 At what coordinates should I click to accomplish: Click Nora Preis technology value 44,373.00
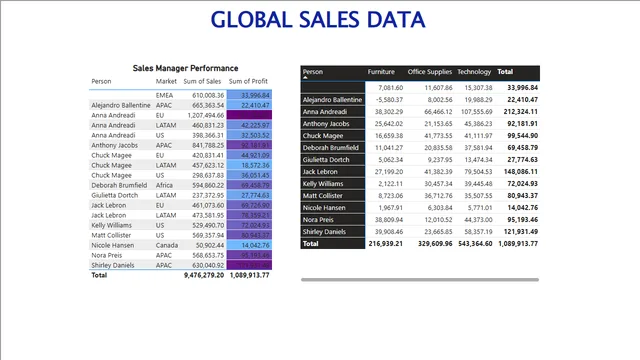pyautogui.click(x=478, y=220)
